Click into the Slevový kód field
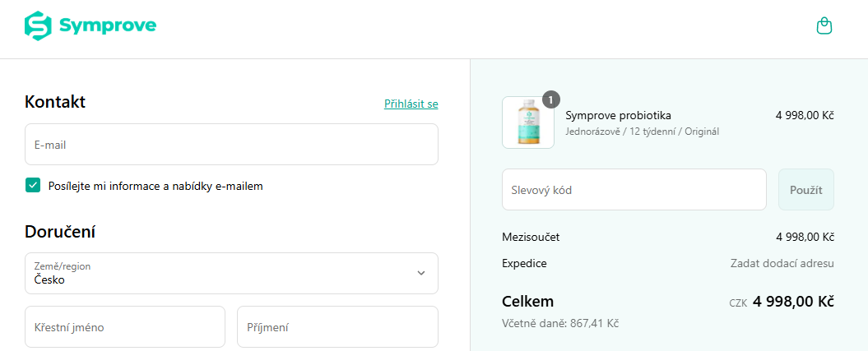868x351 pixels. point(634,190)
